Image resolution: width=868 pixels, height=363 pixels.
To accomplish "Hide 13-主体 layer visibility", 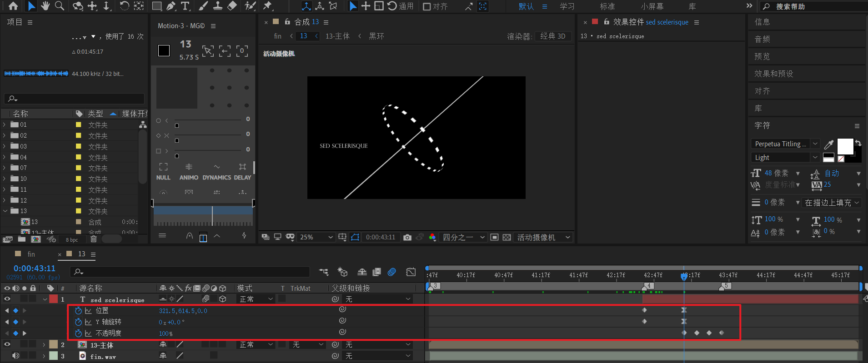I will coord(7,344).
